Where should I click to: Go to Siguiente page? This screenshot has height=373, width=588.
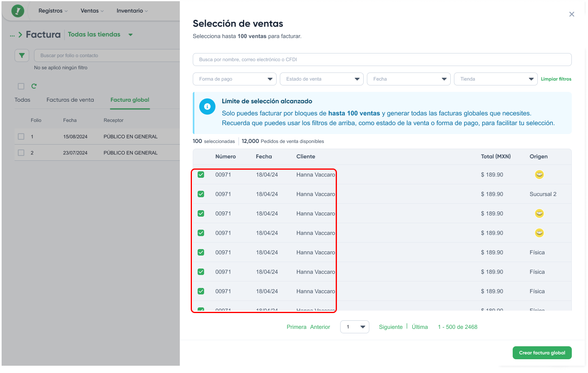pos(391,327)
